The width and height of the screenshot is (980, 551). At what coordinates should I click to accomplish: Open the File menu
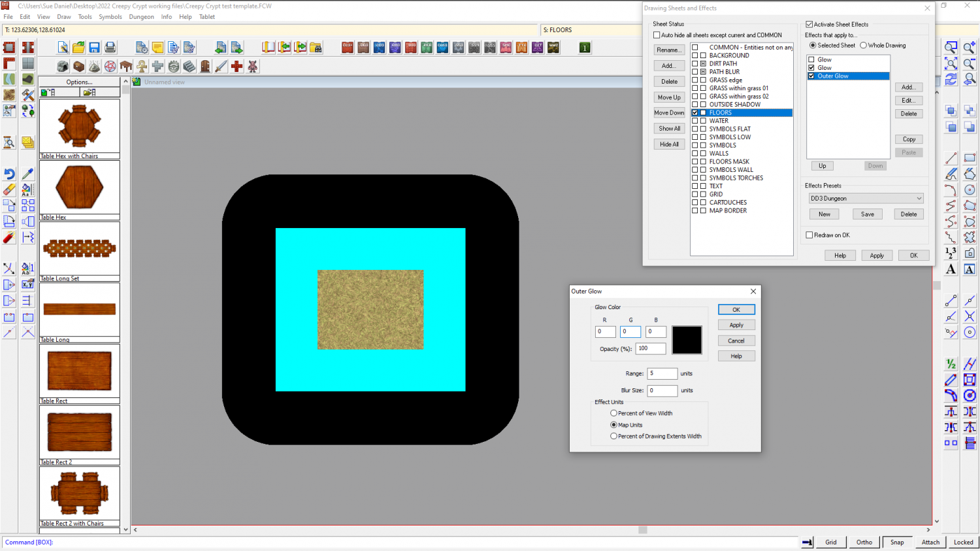click(x=8, y=17)
